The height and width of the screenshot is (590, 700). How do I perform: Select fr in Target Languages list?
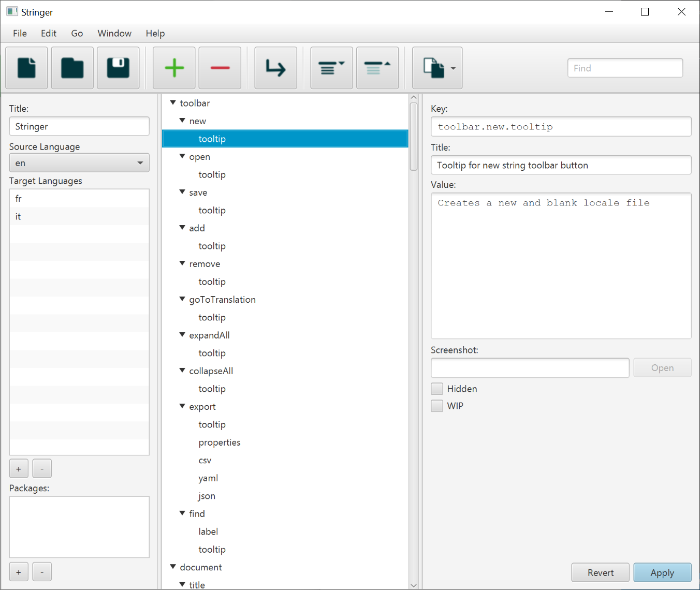pyautogui.click(x=79, y=198)
